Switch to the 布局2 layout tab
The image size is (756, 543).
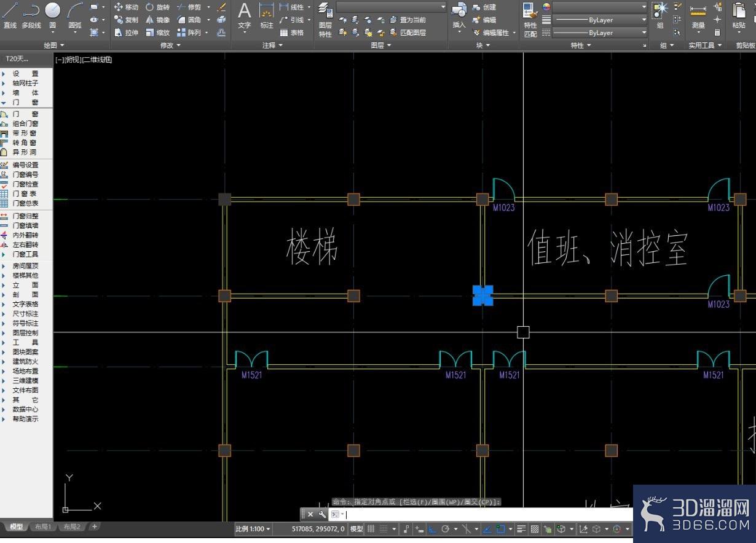coord(71,527)
